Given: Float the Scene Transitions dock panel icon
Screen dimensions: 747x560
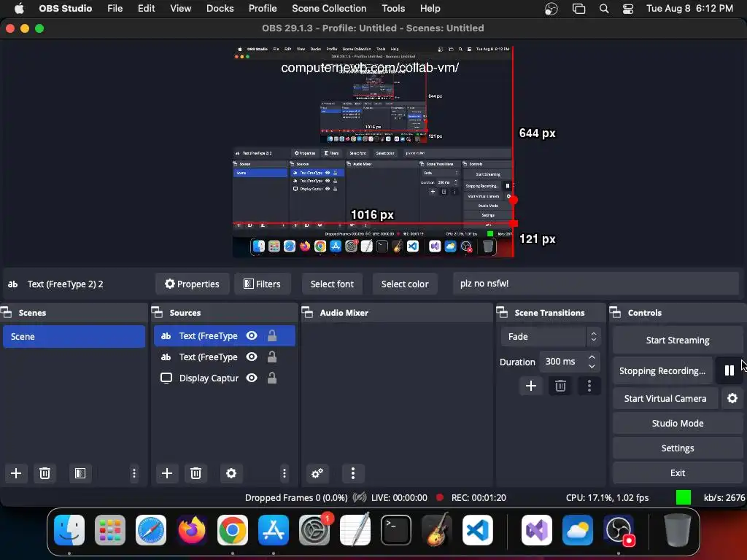Looking at the screenshot, I should click(x=502, y=312).
